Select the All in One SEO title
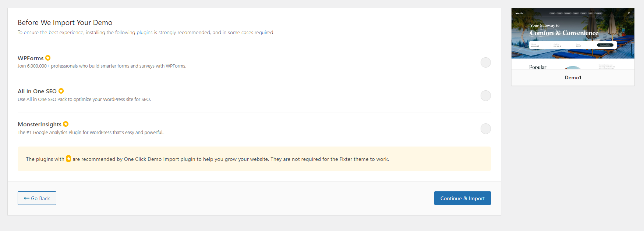 pyautogui.click(x=37, y=91)
